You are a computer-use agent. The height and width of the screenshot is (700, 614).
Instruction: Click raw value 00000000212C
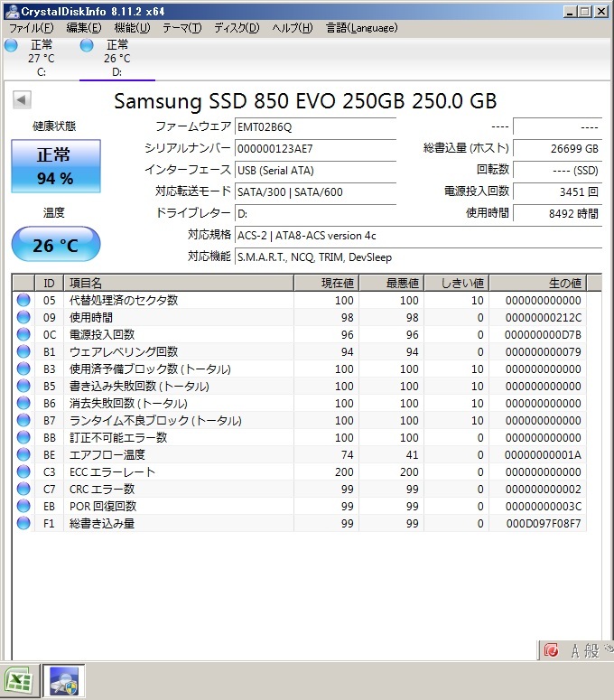pos(543,317)
